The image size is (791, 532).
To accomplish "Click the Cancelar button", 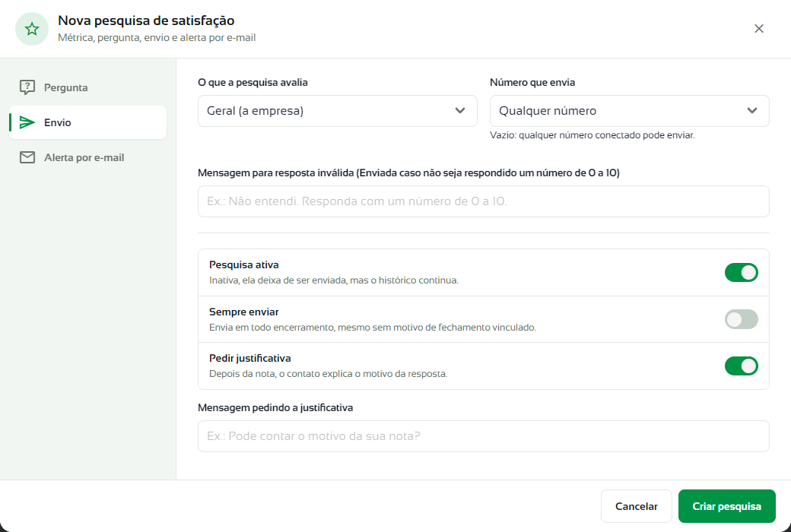I will click(x=636, y=506).
